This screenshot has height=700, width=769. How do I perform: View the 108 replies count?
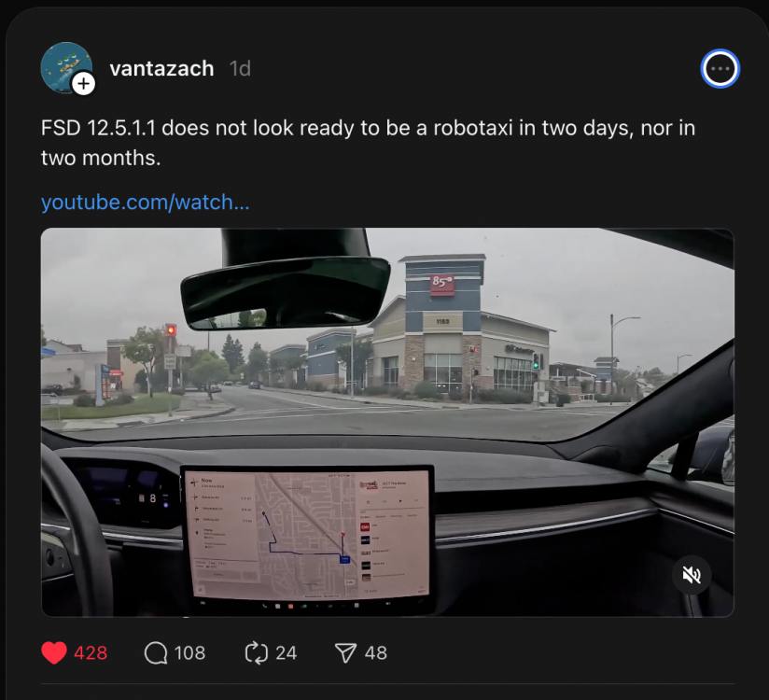[x=189, y=653]
